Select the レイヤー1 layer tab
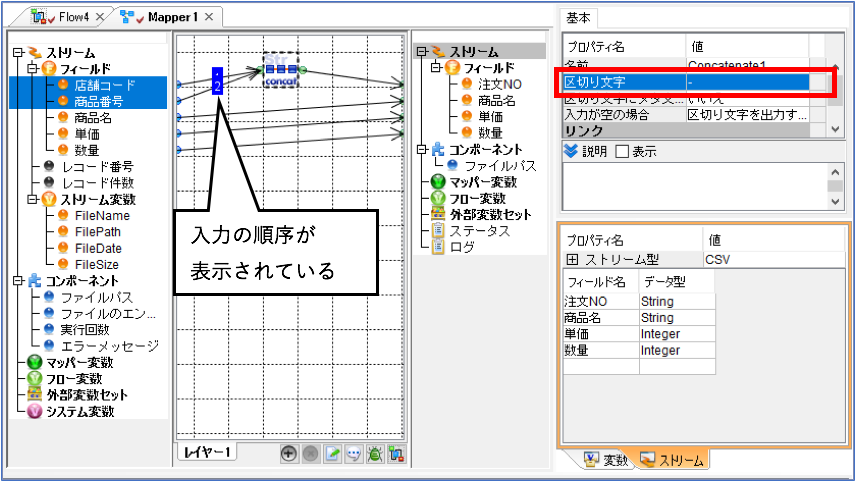 207,452
